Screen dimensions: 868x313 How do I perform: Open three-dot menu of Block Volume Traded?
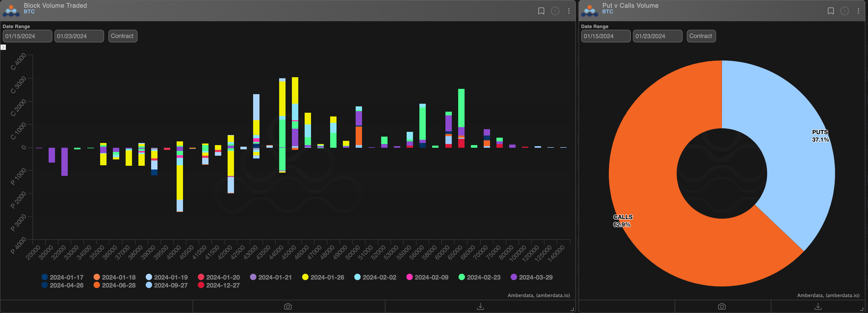(x=569, y=11)
